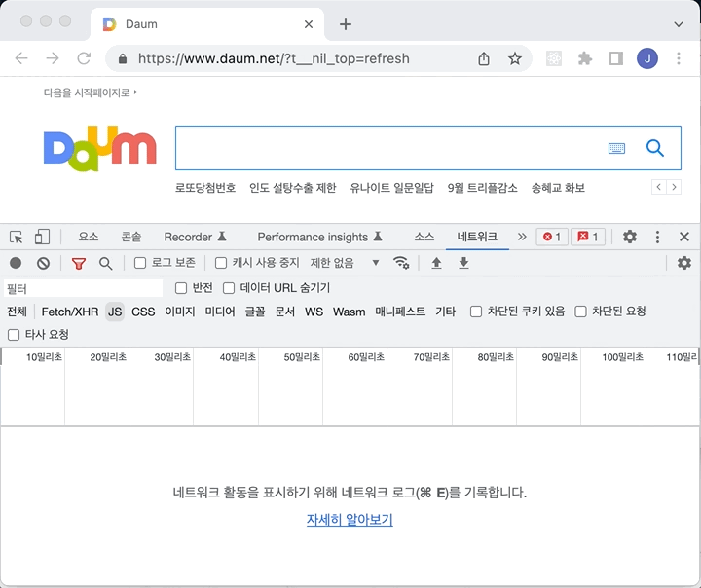
Task: Click the Daum search magnifier button
Action: pos(655,148)
